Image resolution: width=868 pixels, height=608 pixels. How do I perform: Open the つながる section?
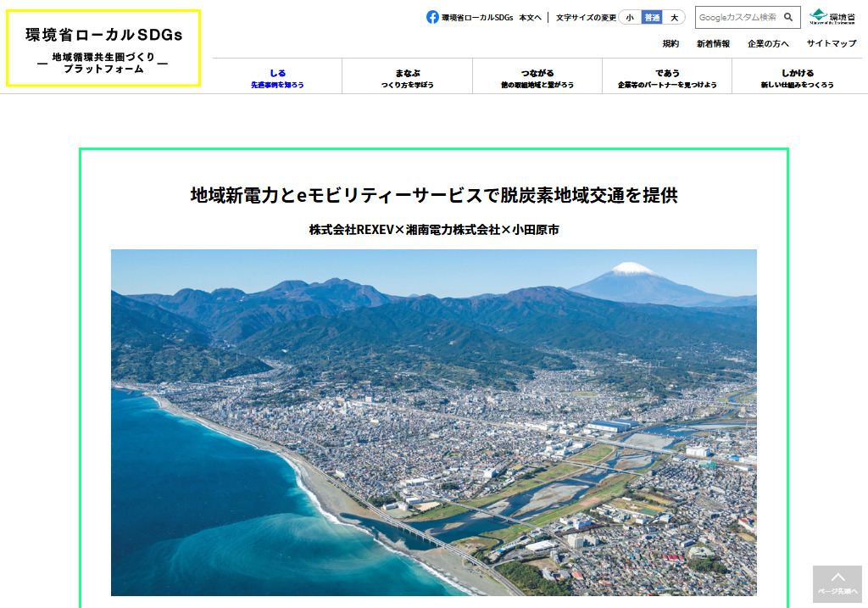[x=537, y=76]
